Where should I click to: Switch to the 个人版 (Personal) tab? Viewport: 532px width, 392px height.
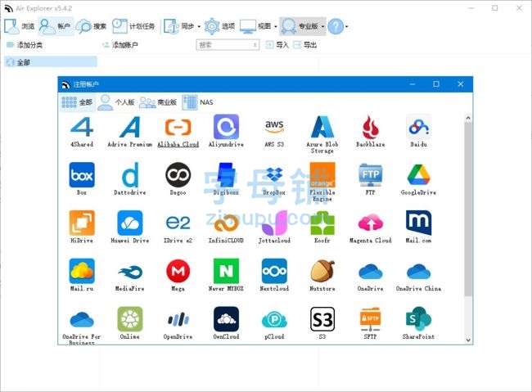pos(116,102)
